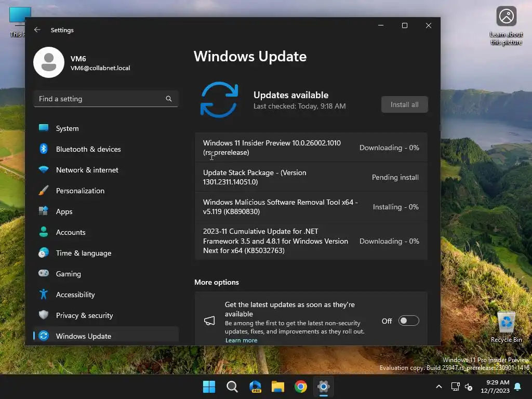Viewport: 532px width, 399px height.
Task: Click the System monitor icon in sidebar
Action: click(44, 128)
